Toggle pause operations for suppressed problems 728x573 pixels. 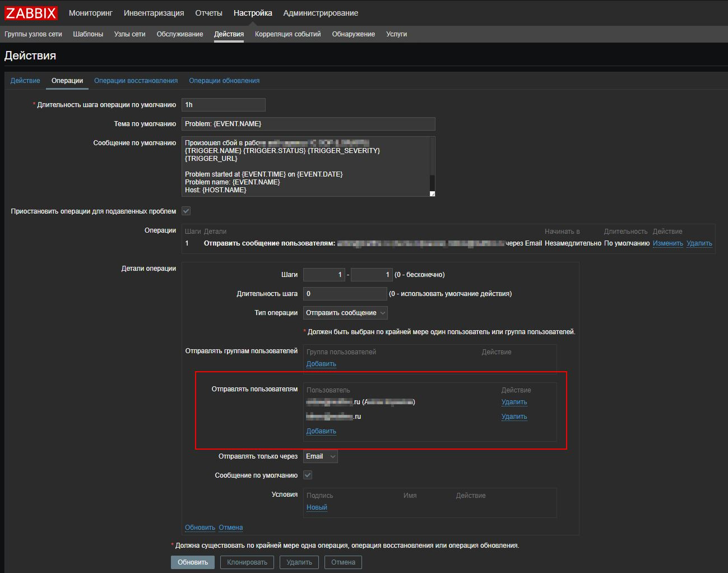[x=186, y=211]
